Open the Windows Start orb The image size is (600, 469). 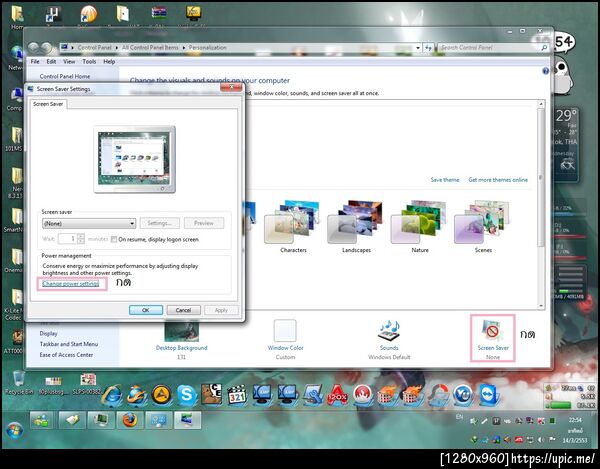pos(15,430)
